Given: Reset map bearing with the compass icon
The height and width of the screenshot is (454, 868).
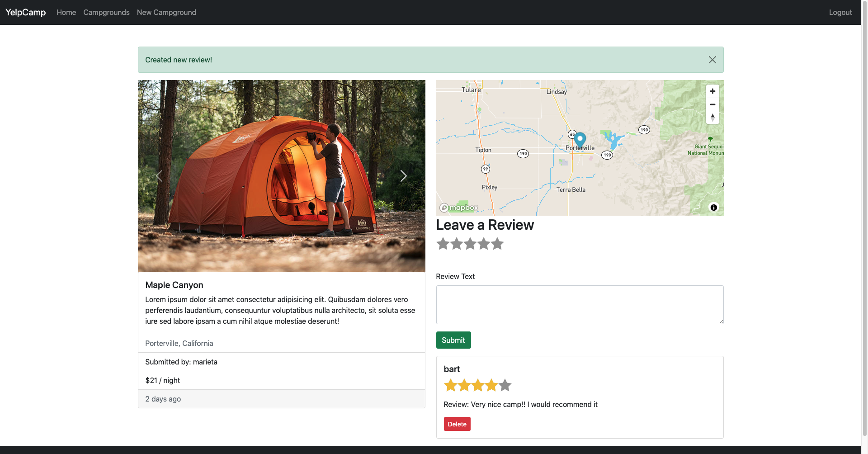Looking at the screenshot, I should click(712, 118).
